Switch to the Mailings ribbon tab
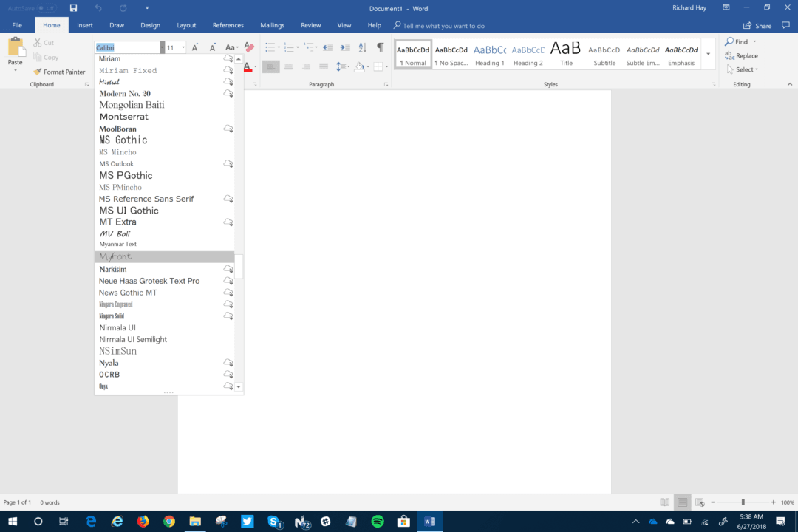 point(272,24)
